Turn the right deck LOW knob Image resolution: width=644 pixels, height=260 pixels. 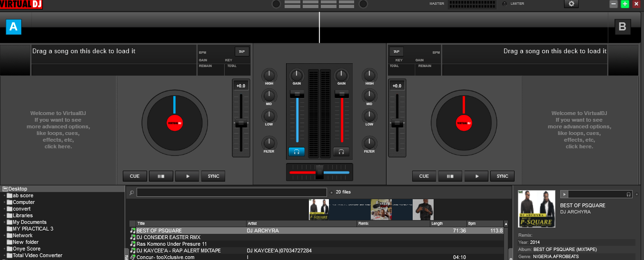pyautogui.click(x=369, y=116)
